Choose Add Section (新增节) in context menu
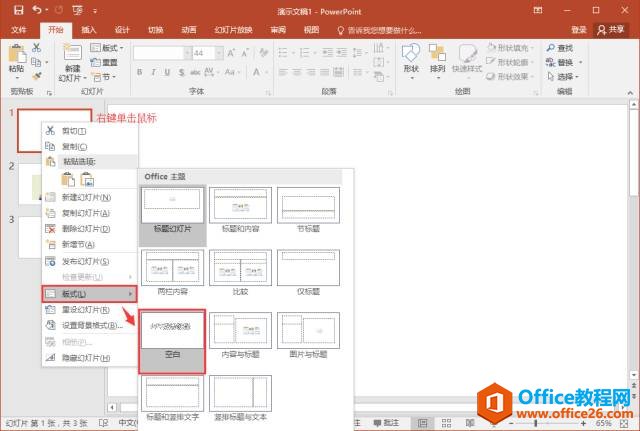640x431 pixels. [90, 244]
